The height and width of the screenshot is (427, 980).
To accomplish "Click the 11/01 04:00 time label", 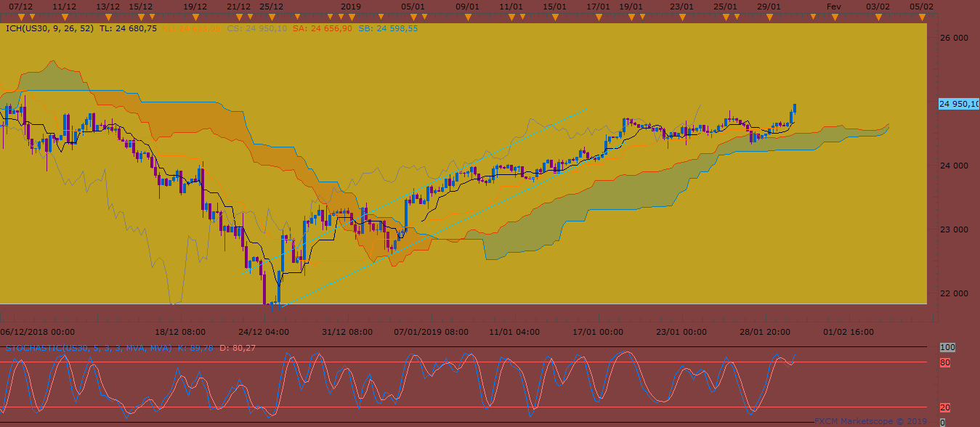I will 514,332.
